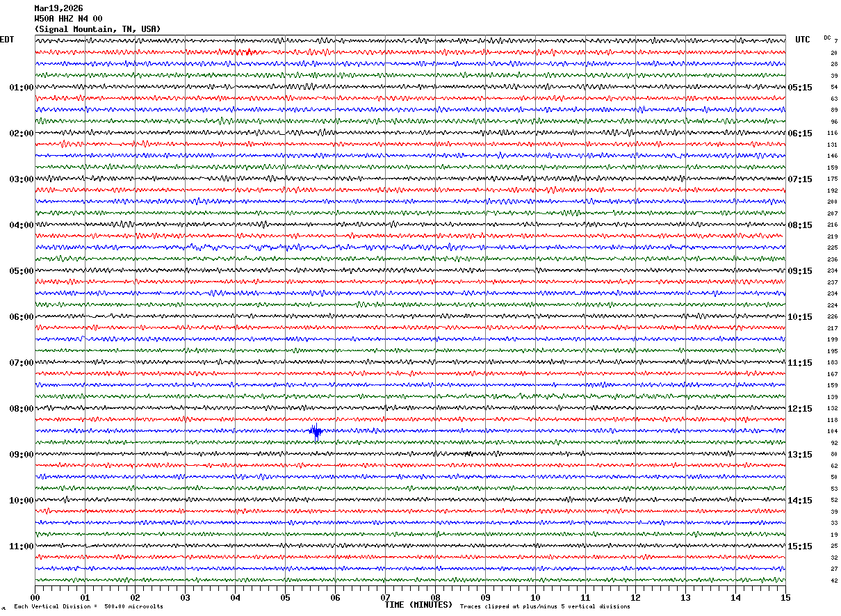841x616 pixels.
Task: Select the station code "W50A HHZ N4 00"
Action: [68, 19]
